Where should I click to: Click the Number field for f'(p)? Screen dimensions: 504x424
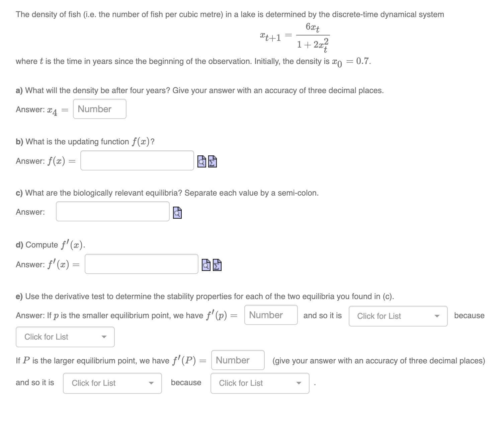tap(271, 315)
